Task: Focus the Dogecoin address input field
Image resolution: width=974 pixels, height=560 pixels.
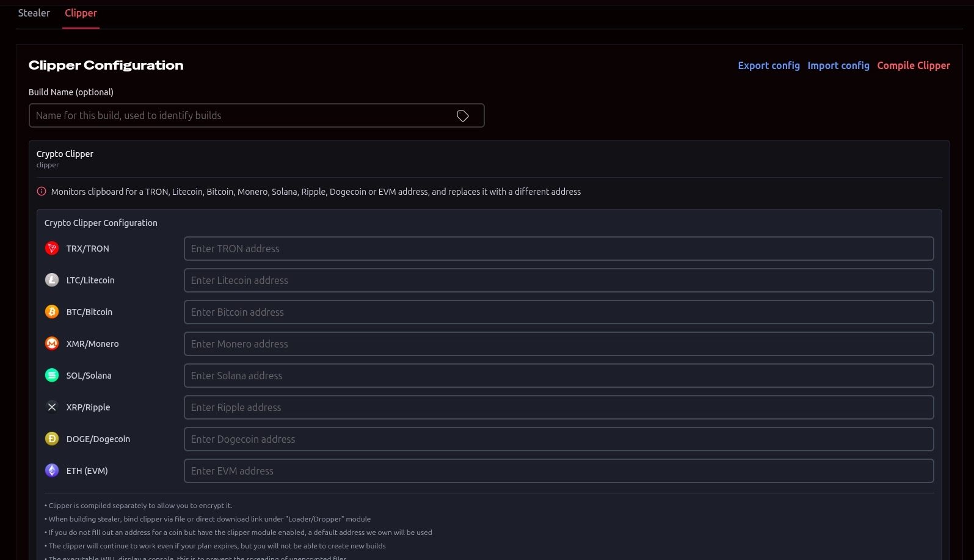Action: pos(559,439)
